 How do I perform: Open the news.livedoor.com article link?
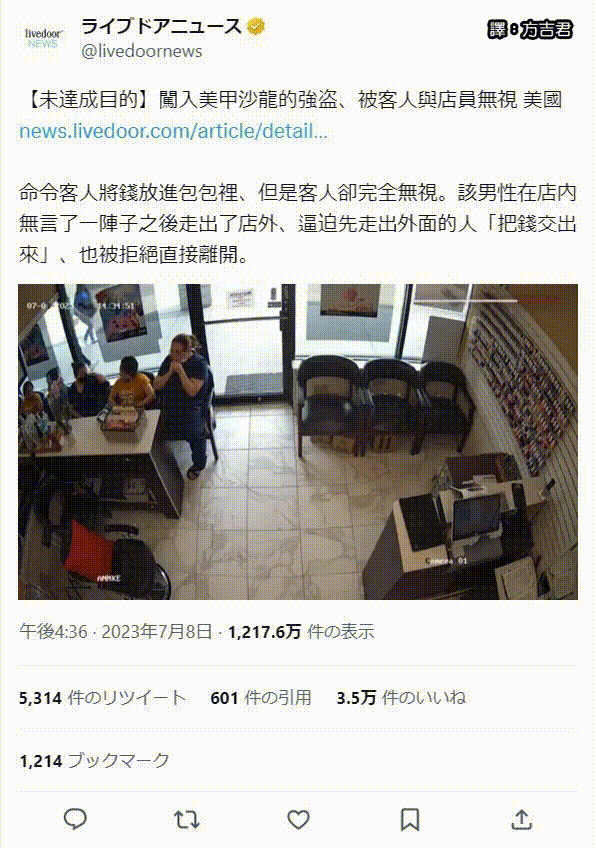[x=173, y=131]
